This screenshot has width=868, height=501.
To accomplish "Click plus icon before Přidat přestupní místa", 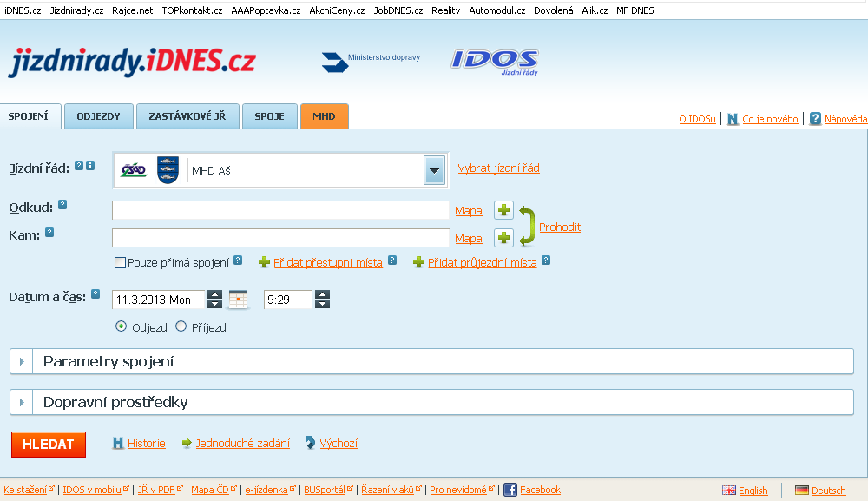I will coord(265,262).
